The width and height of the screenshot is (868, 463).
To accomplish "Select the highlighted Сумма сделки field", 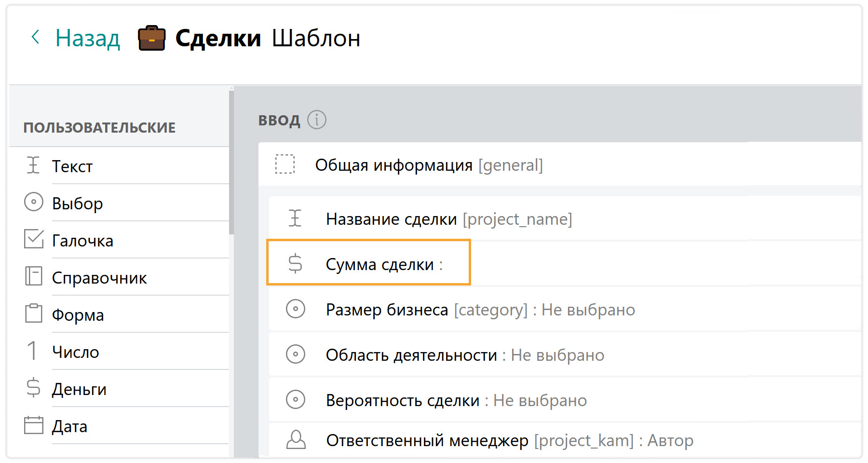I will [x=368, y=263].
